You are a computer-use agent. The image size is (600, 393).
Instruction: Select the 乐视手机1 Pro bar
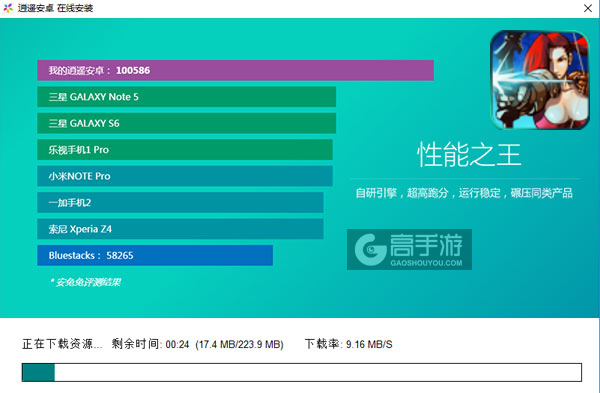[185, 150]
